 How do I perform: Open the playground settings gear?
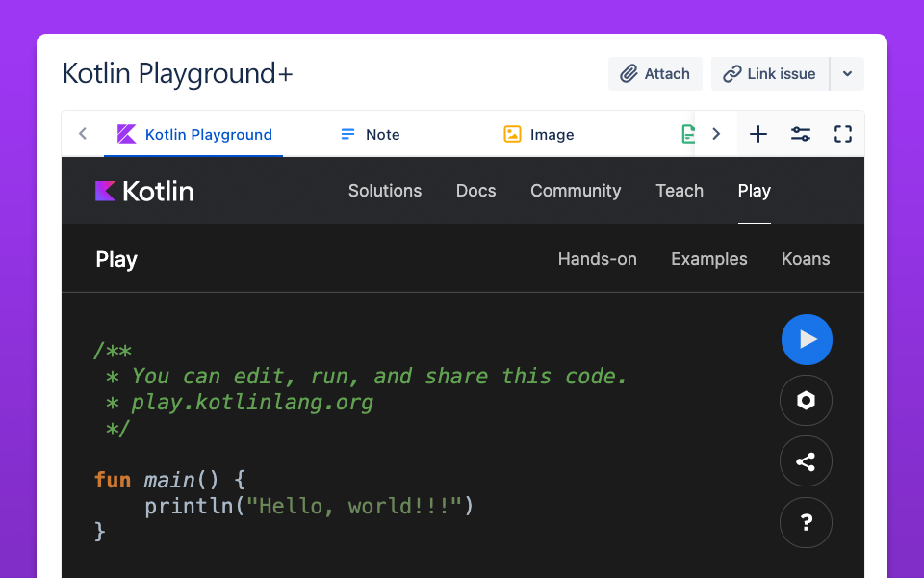click(x=806, y=400)
